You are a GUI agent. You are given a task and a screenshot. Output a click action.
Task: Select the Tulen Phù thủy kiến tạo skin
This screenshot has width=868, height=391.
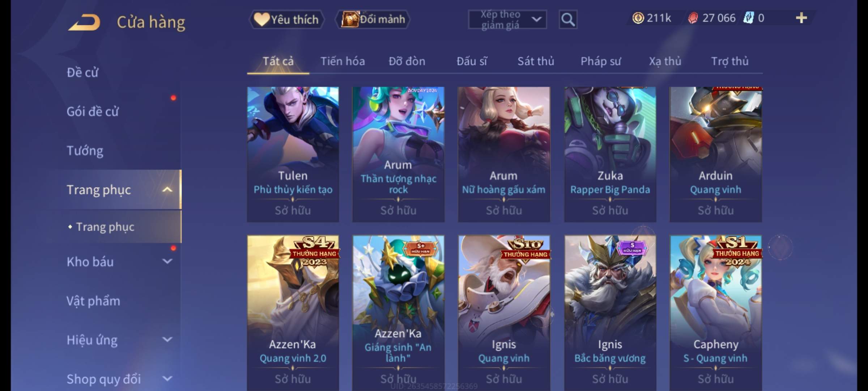click(293, 154)
